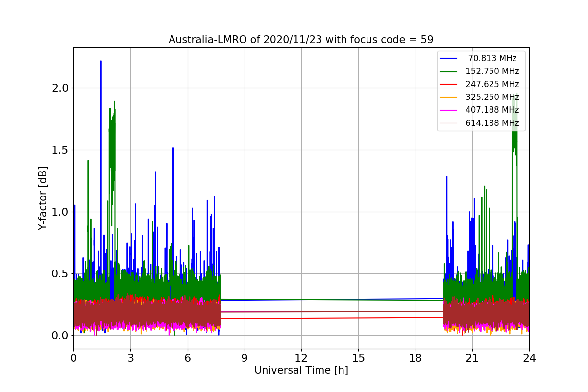Click the green legend line swatch
The width and height of the screenshot is (588, 392).
pyautogui.click(x=449, y=72)
